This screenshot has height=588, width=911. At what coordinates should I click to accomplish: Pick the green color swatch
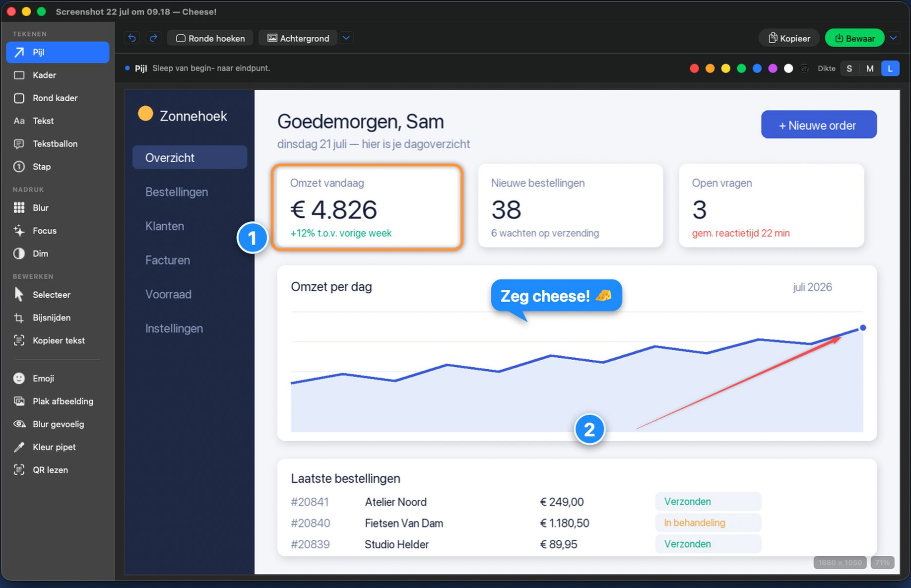coord(741,68)
